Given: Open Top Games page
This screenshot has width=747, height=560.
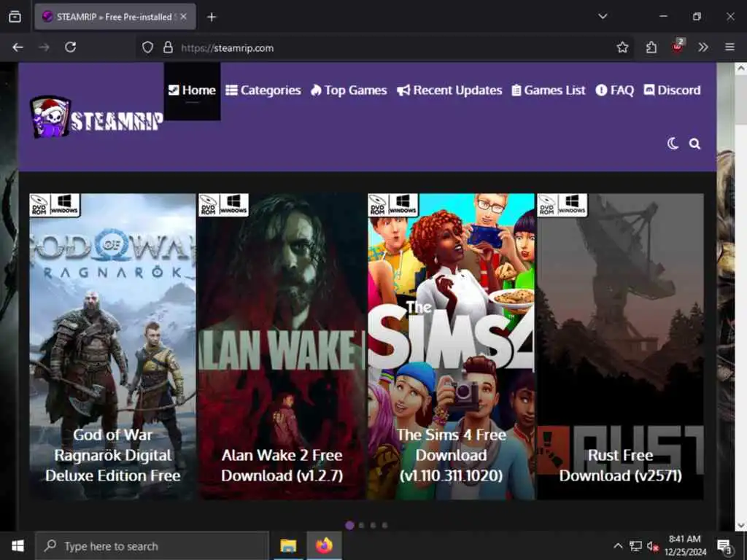Looking at the screenshot, I should 349,90.
